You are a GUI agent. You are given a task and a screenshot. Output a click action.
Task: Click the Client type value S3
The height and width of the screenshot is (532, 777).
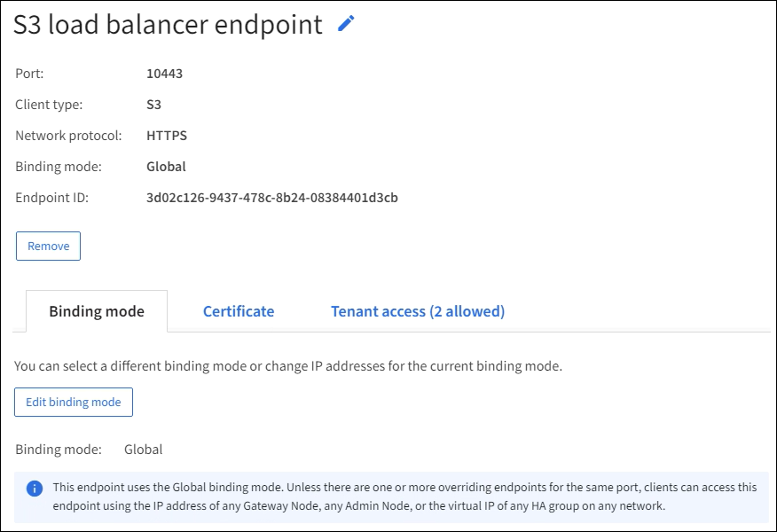153,105
